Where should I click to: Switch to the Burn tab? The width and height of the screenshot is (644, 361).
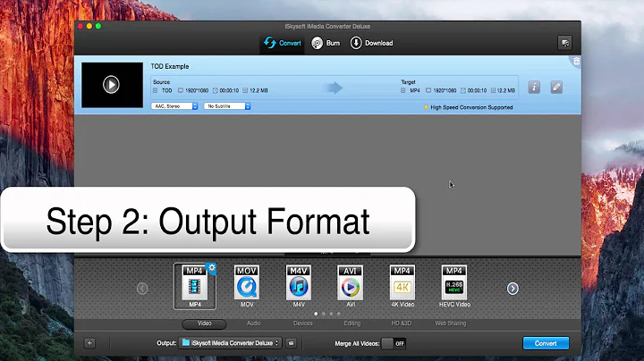coord(326,43)
